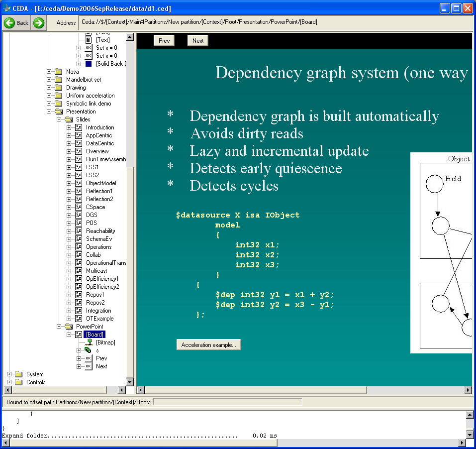Viewport: 476px width, 449px height.
Task: Click the OK icon beside Prev tree item
Action: point(89,358)
